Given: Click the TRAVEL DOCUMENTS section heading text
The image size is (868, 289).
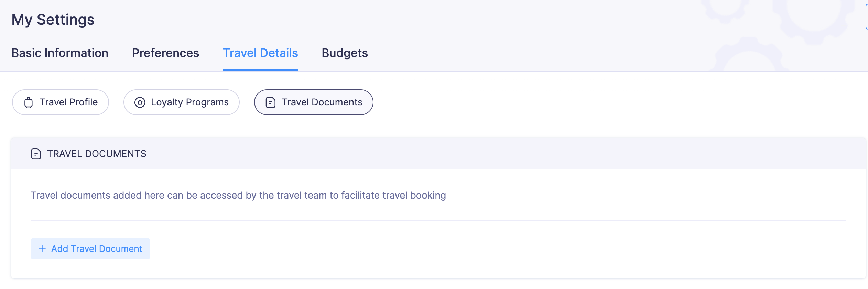Looking at the screenshot, I should click(x=97, y=154).
